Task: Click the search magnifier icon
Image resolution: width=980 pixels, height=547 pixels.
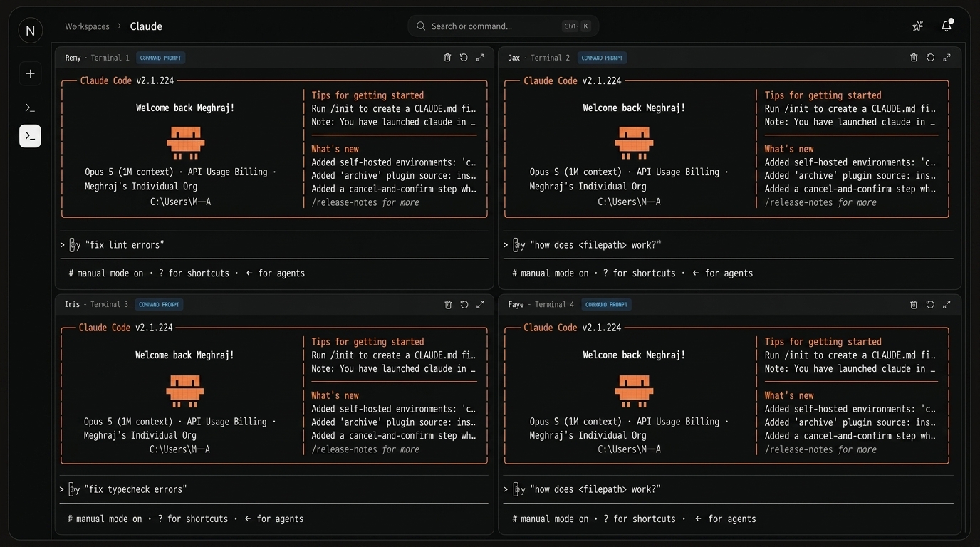Action: 421,26
